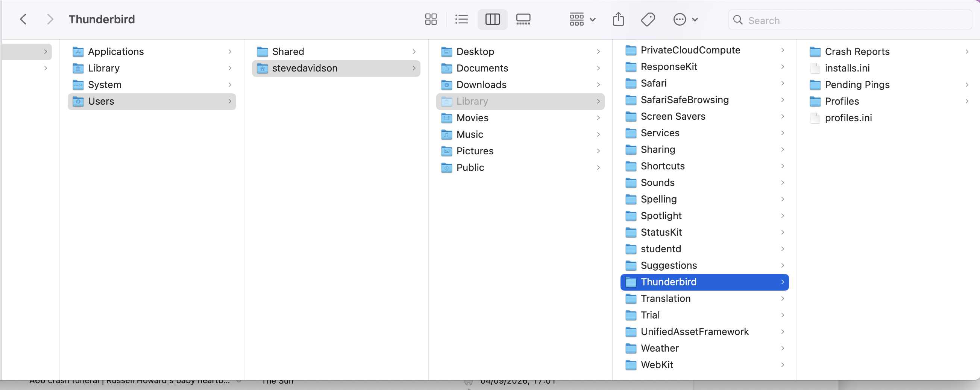Open the More actions menu
The width and height of the screenshot is (980, 390).
pyautogui.click(x=685, y=20)
